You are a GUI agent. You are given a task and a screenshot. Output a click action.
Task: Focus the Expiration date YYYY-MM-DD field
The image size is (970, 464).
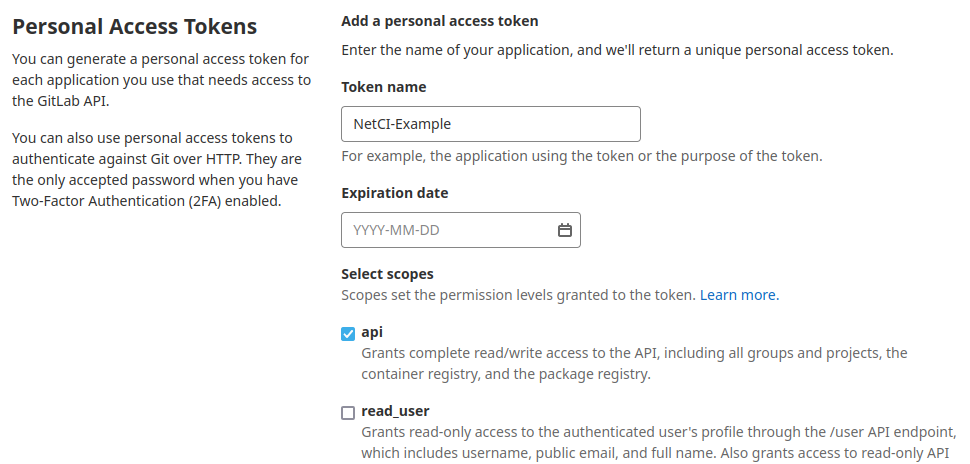coord(450,230)
